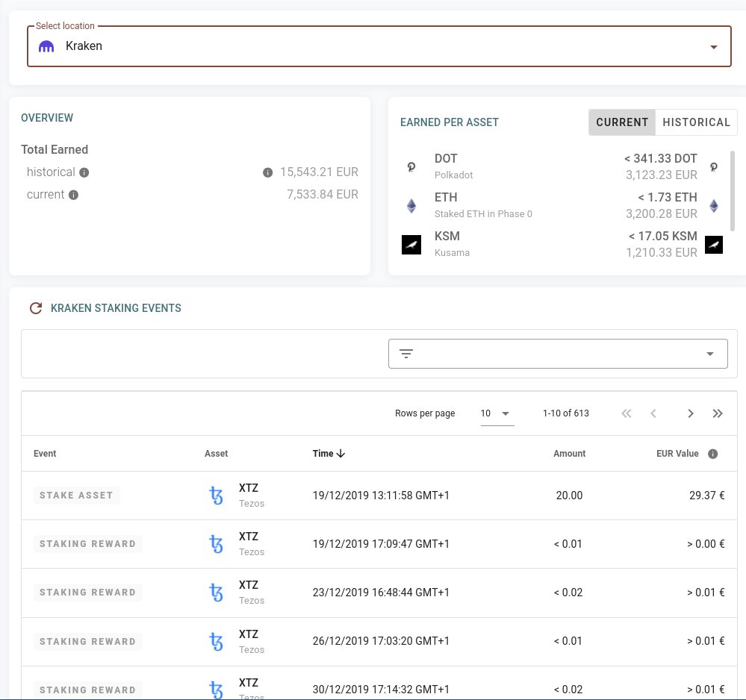746x700 pixels.
Task: Click the KRAKEN STAKING EVENTS heading
Action: 116,308
